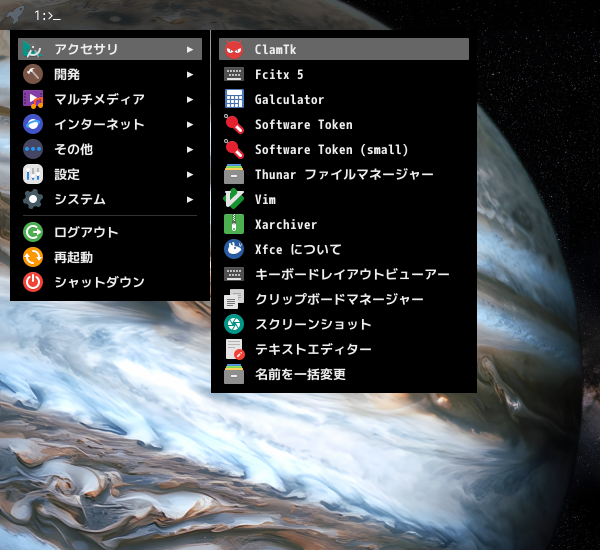
Task: Click the マルチメディア media icon
Action: pos(33,99)
